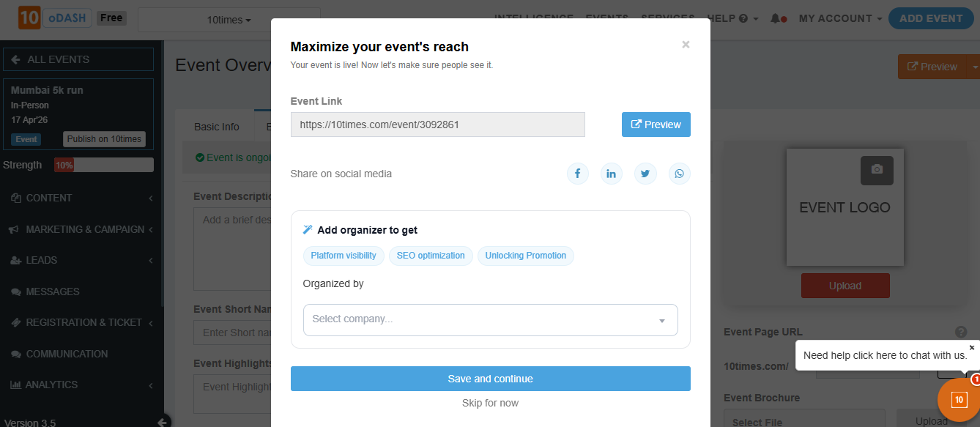This screenshot has height=427, width=980.
Task: Click the Skip for now link
Action: click(490, 403)
